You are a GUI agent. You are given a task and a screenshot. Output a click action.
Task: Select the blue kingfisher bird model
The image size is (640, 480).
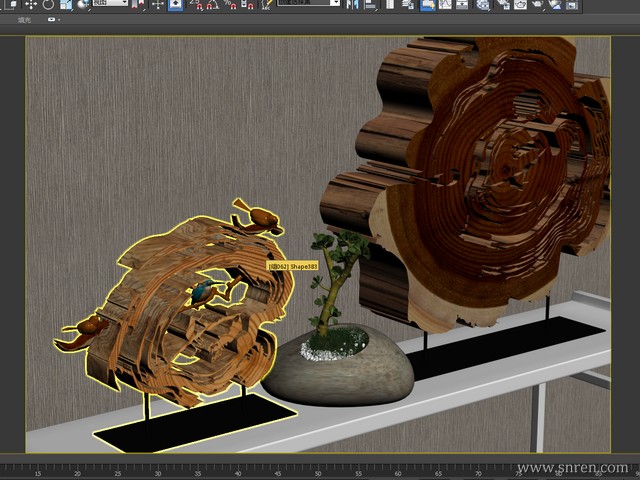(x=203, y=292)
